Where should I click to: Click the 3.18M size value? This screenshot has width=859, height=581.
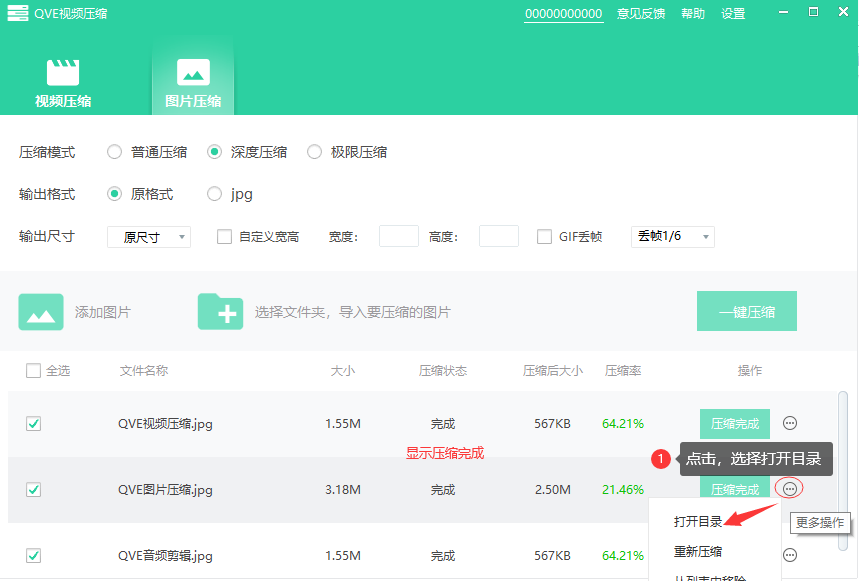coord(343,490)
